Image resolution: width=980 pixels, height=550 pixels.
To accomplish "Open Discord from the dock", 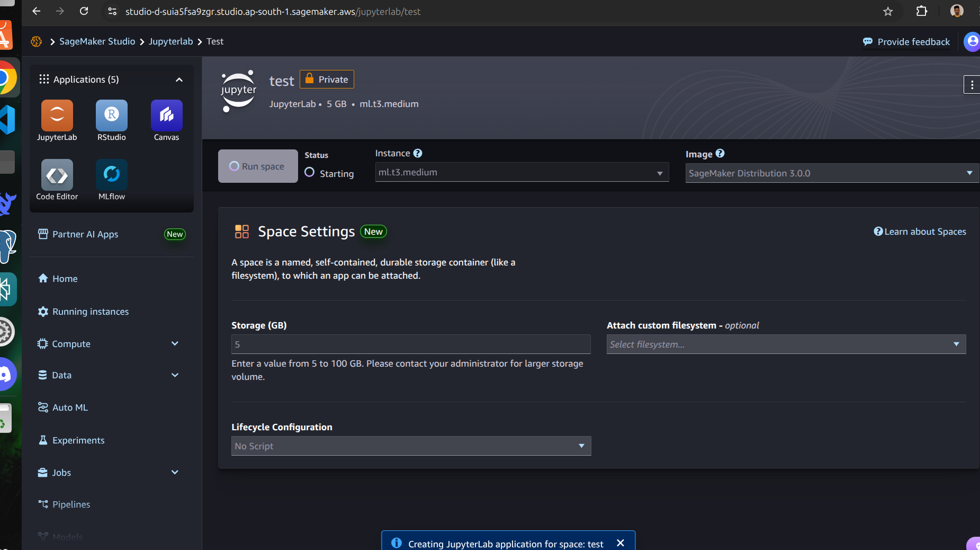I will pos(7,374).
